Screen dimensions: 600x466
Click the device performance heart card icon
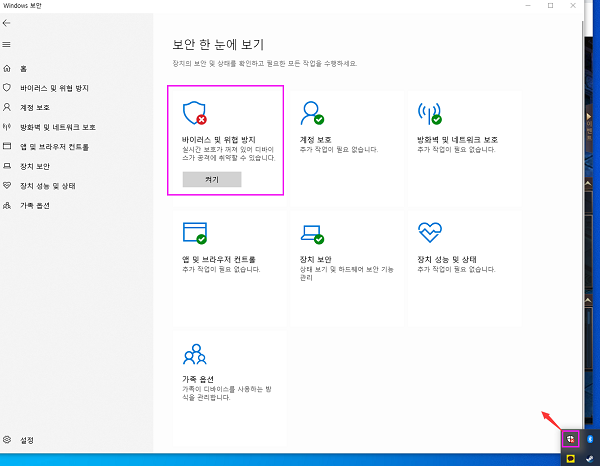(430, 232)
